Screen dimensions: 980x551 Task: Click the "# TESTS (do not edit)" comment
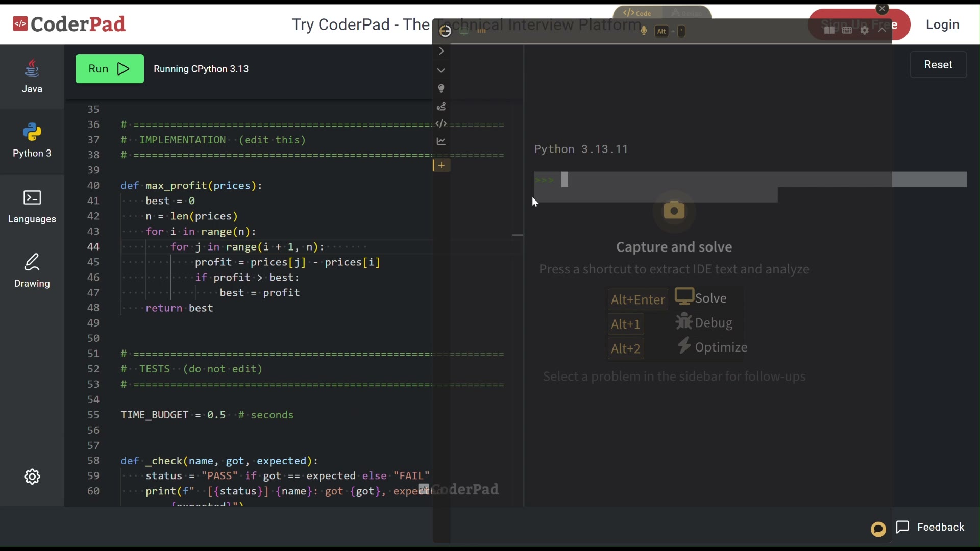pyautogui.click(x=191, y=369)
